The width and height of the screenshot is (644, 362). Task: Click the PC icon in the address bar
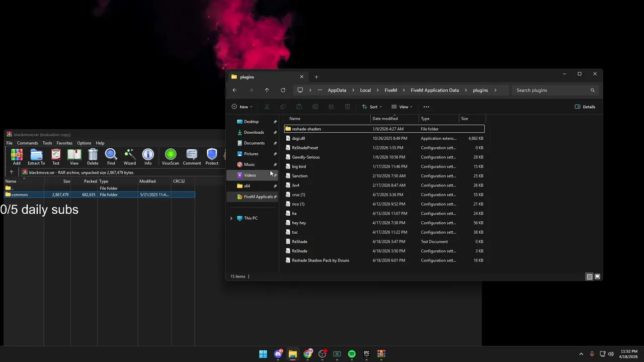[x=300, y=90]
